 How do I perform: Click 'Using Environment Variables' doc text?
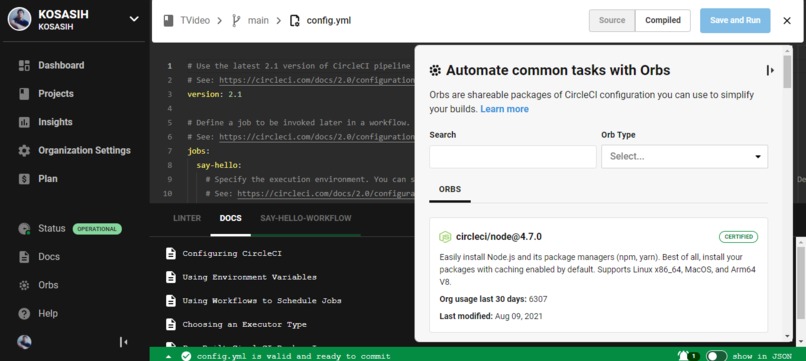coord(249,277)
